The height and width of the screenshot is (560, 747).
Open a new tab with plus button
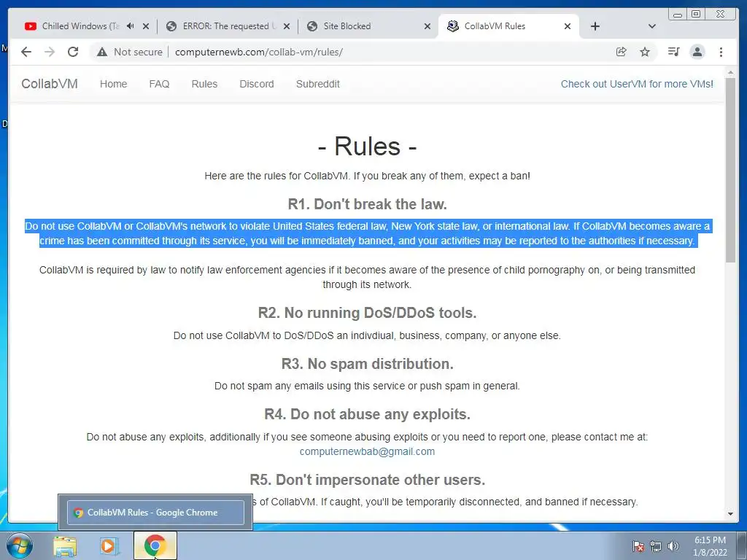595,26
